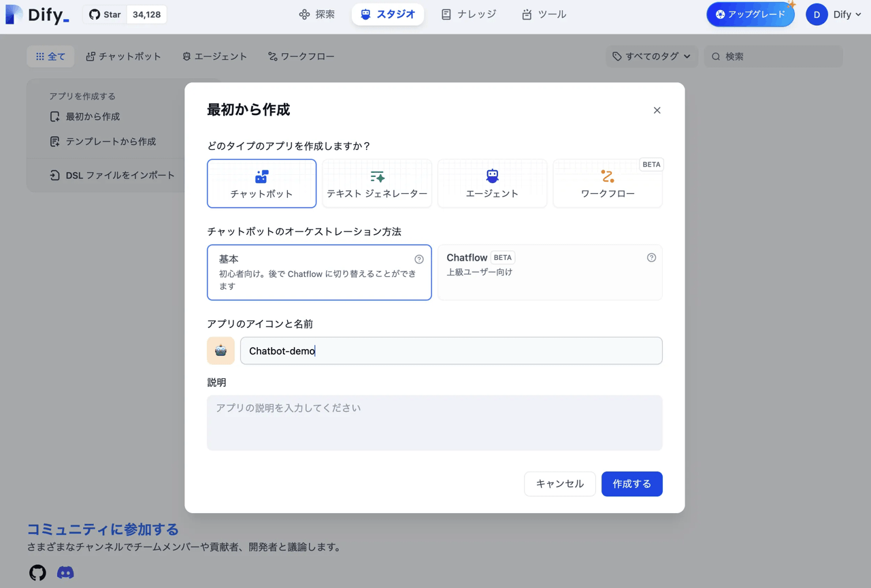Expand the Dify account dropdown
The width and height of the screenshot is (871, 588).
847,14
